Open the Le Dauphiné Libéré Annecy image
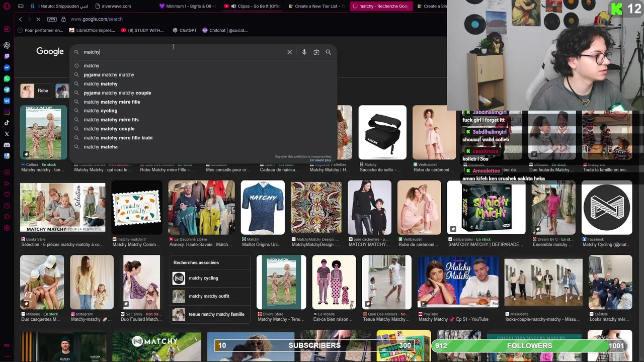Viewport: 644px width, 362px height. point(201,208)
